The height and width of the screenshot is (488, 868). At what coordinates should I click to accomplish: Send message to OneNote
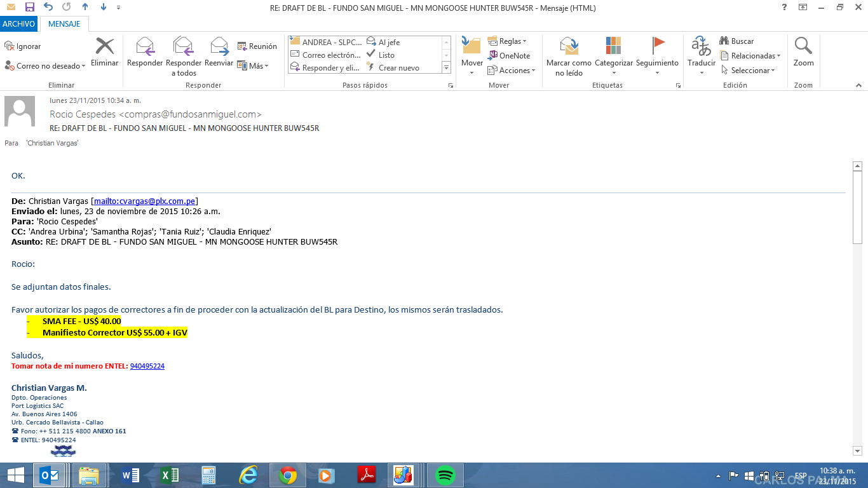click(509, 55)
